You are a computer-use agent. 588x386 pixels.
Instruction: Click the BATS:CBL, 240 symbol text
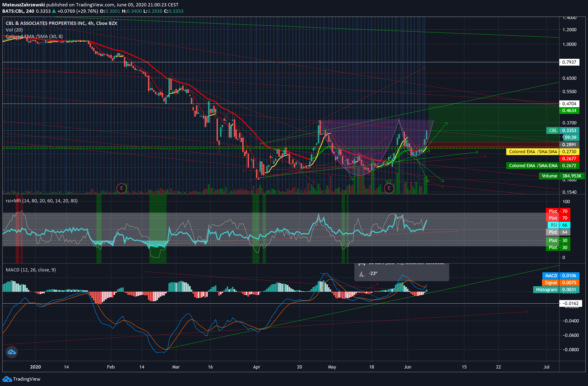(18, 11)
